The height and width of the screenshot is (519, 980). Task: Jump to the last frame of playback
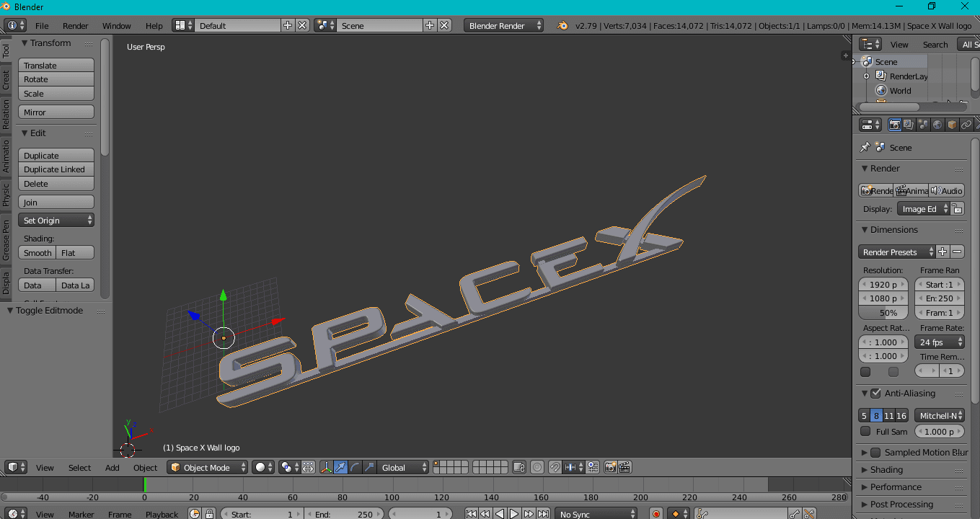pyautogui.click(x=543, y=514)
